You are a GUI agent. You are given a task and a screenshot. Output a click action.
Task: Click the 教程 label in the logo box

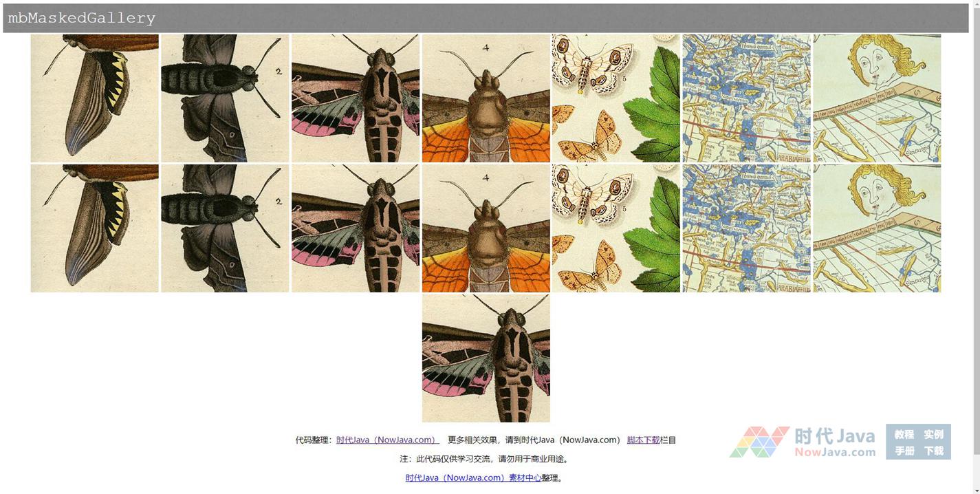click(904, 434)
